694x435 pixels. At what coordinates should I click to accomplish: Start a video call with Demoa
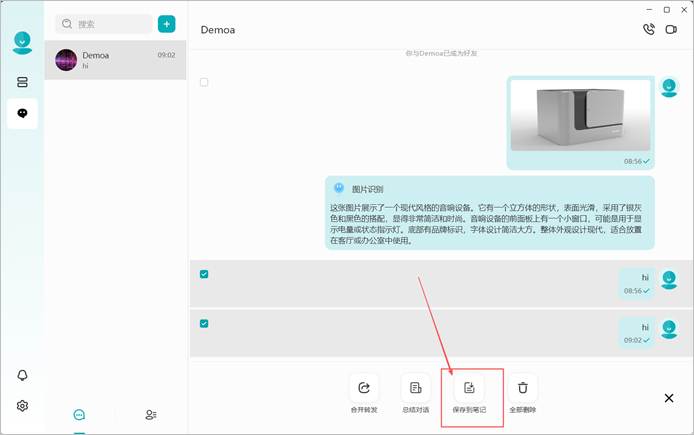click(671, 30)
